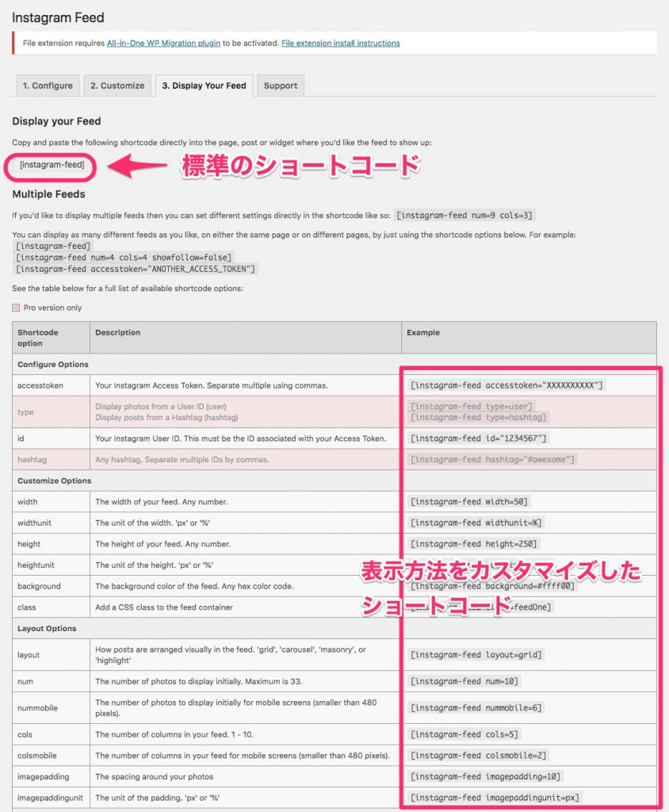Select the '[instagram-feed widthunit=%]' example
Image resolution: width=669 pixels, height=812 pixels.
pos(476,523)
